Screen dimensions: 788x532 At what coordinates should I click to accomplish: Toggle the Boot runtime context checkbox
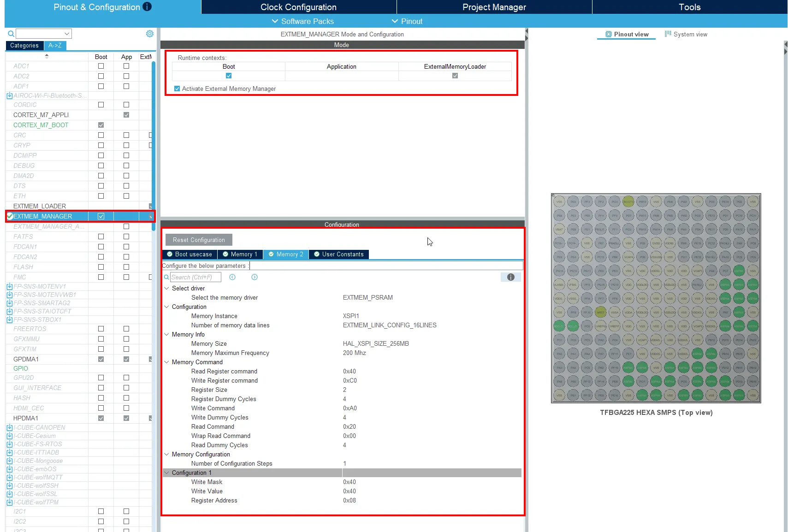pyautogui.click(x=229, y=76)
